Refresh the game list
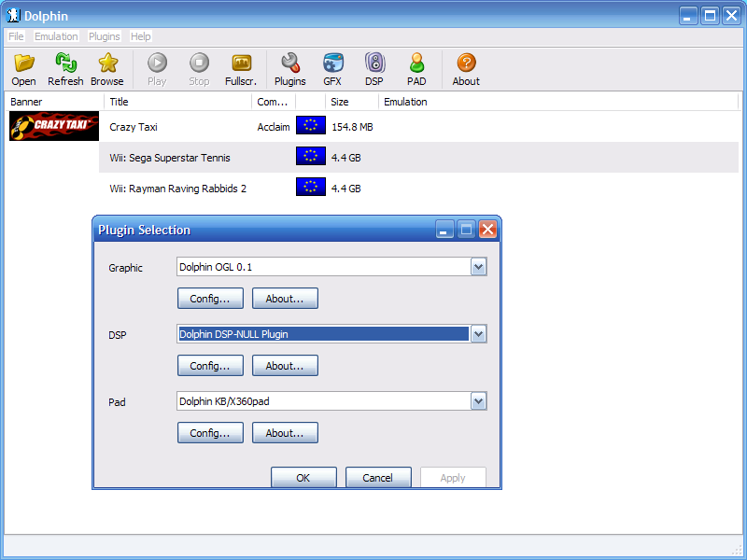 pos(65,63)
